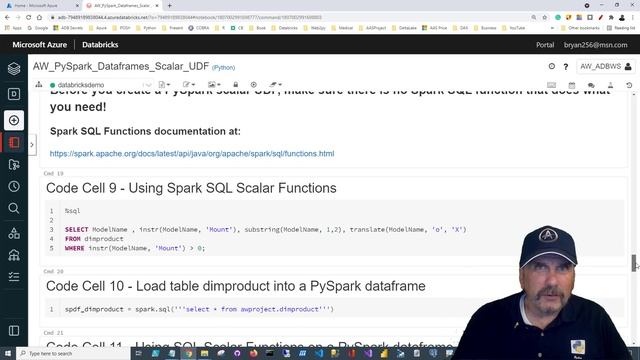
Task: Open the Databricks workspace home icon
Action: (x=14, y=69)
